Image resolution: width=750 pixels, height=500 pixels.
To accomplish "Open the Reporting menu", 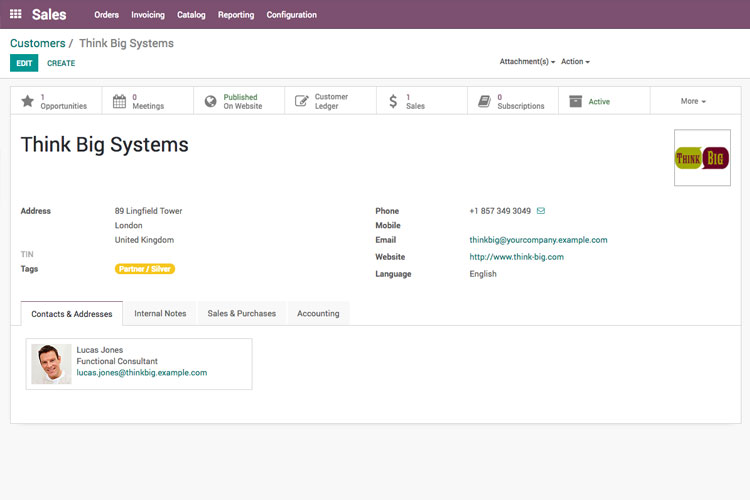I will 236,15.
